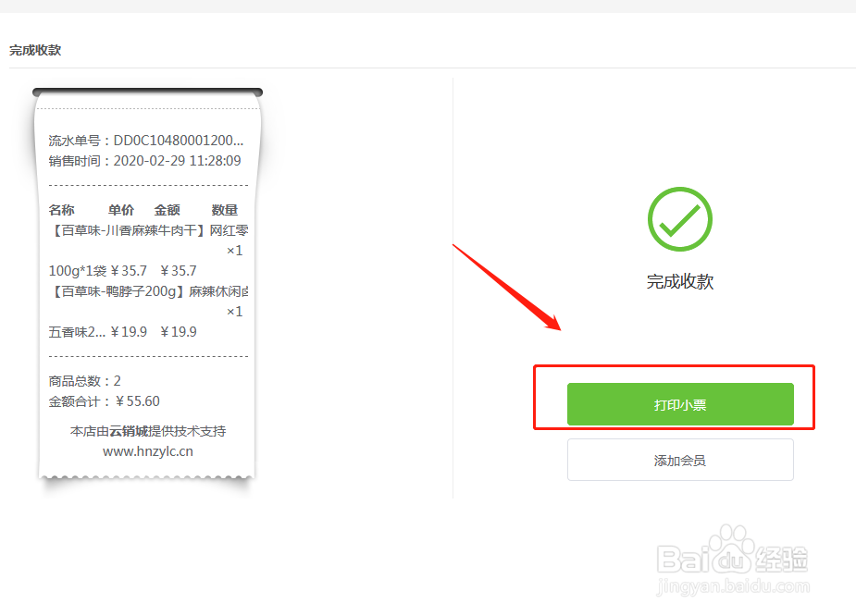Click the 数量 column header on receipt
856x616 pixels.
224,210
